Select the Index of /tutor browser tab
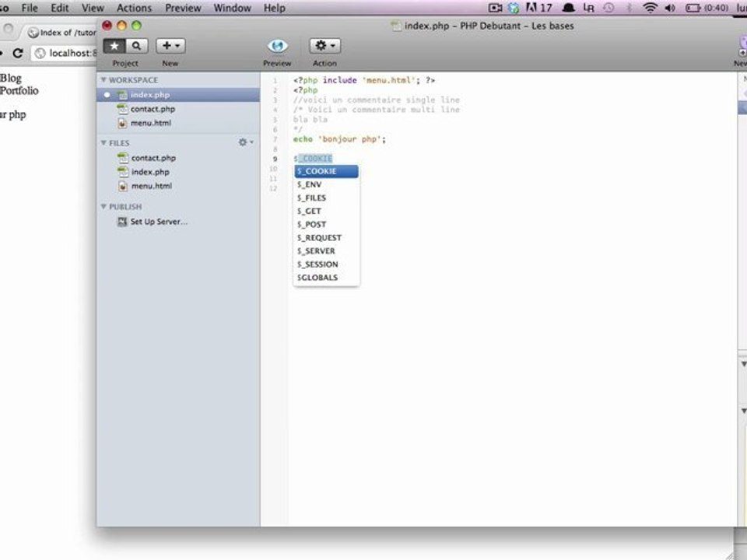This screenshot has height=560, width=747. click(61, 33)
